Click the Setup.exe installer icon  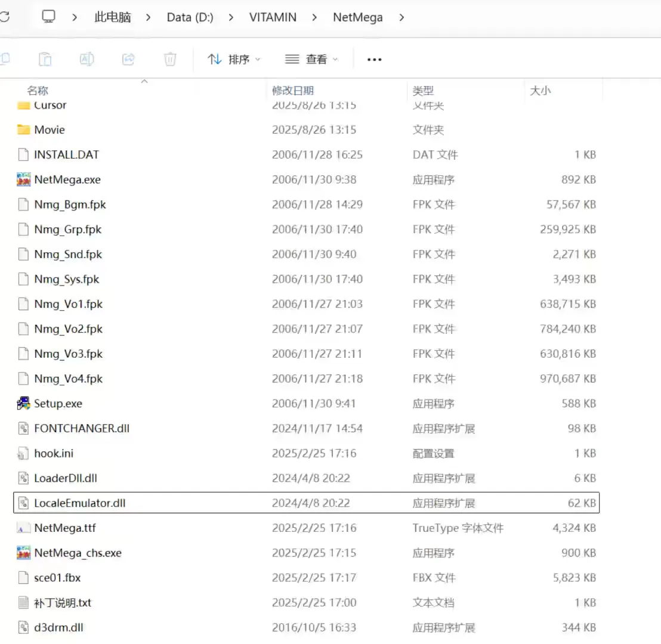(x=24, y=403)
